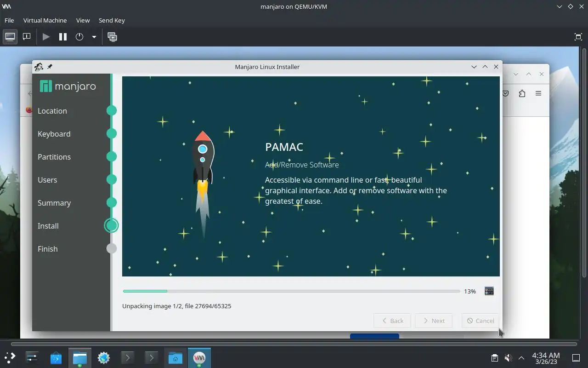The width and height of the screenshot is (588, 368).
Task: Click the PAMAC slideshow heading
Action: pyautogui.click(x=284, y=147)
